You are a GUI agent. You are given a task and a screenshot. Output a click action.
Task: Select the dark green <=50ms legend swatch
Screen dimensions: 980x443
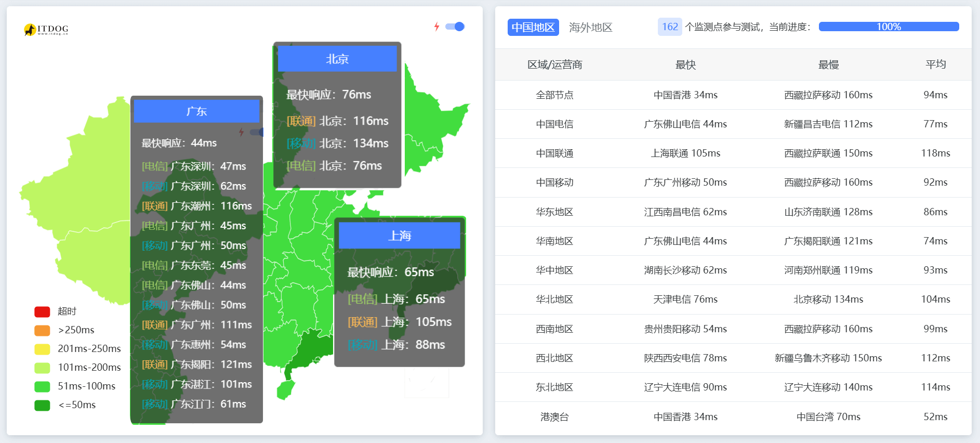(42, 405)
